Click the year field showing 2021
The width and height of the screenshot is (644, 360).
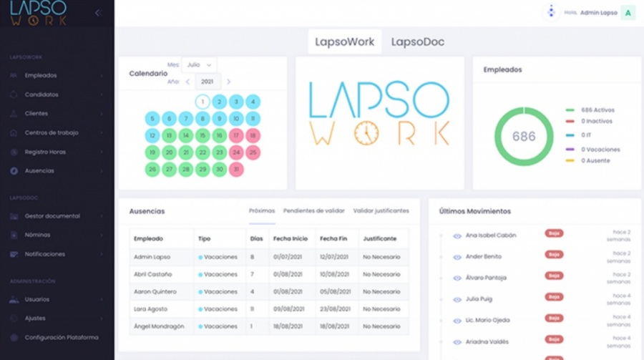(208, 82)
